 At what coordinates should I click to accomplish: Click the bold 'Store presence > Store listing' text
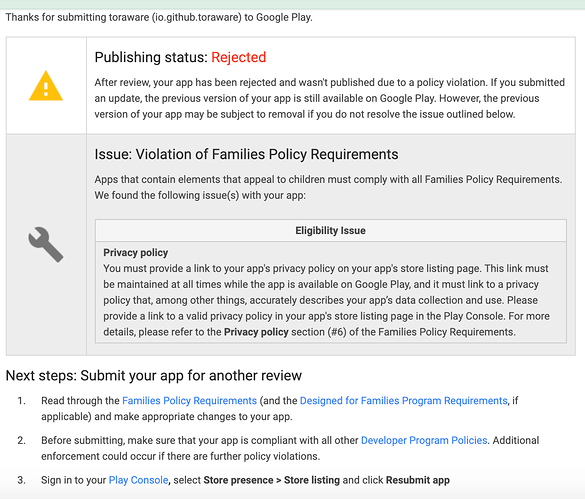(x=272, y=480)
